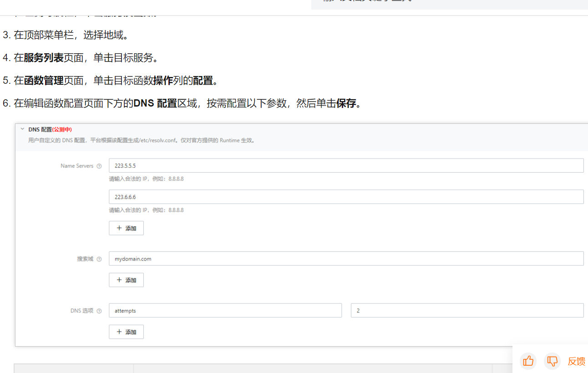The width and height of the screenshot is (588, 373).
Task: Click the attempts DNS option field
Action: click(225, 311)
